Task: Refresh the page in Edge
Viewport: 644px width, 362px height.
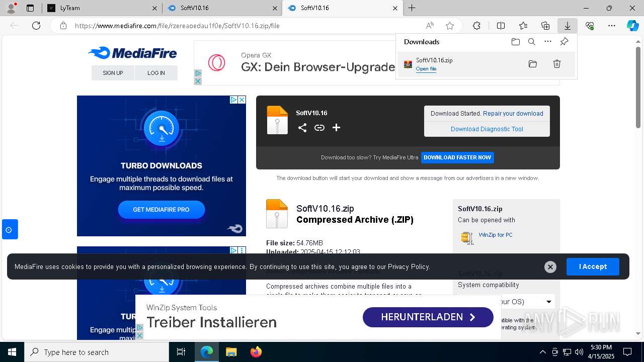Action: click(36, 26)
